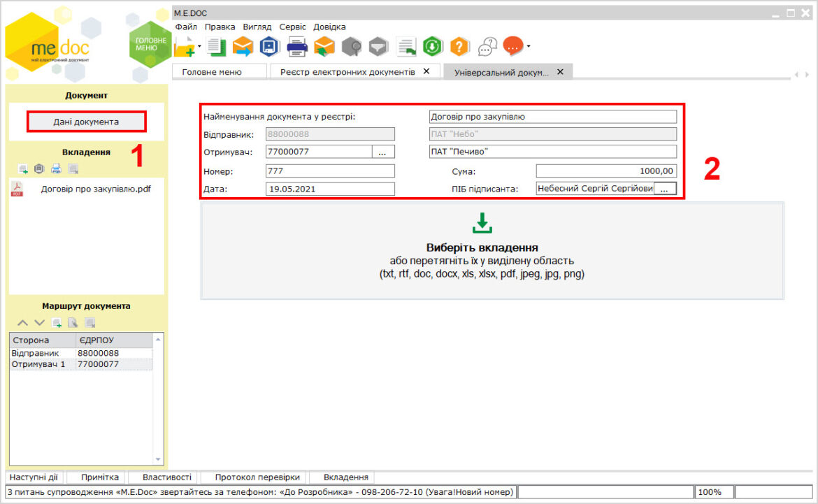
Task: Click the green download arrow in attachment drop area
Action: (x=482, y=223)
